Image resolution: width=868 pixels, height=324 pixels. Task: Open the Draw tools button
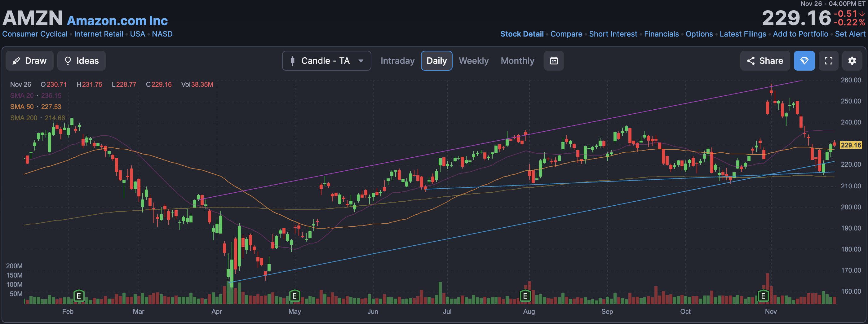(30, 61)
